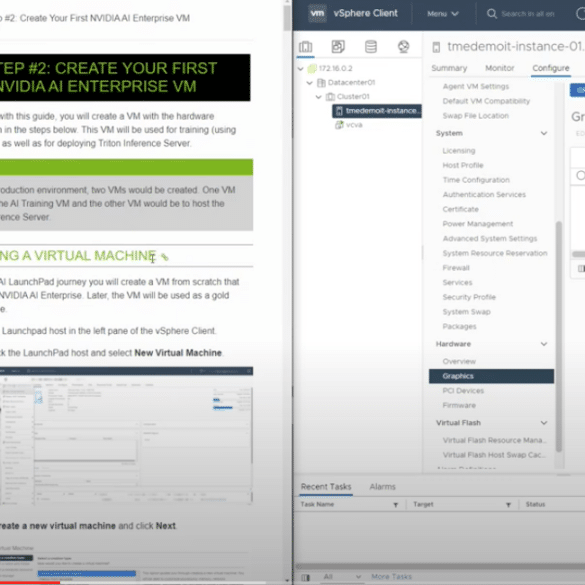Select Cluster01 in the inventory tree
585x585 pixels.
click(x=353, y=97)
